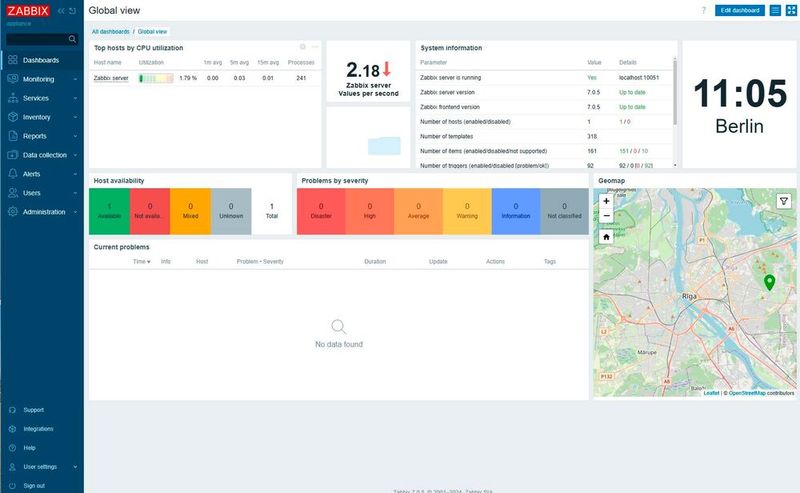Collapse the sidebar with double-chevron icon

tap(61, 11)
